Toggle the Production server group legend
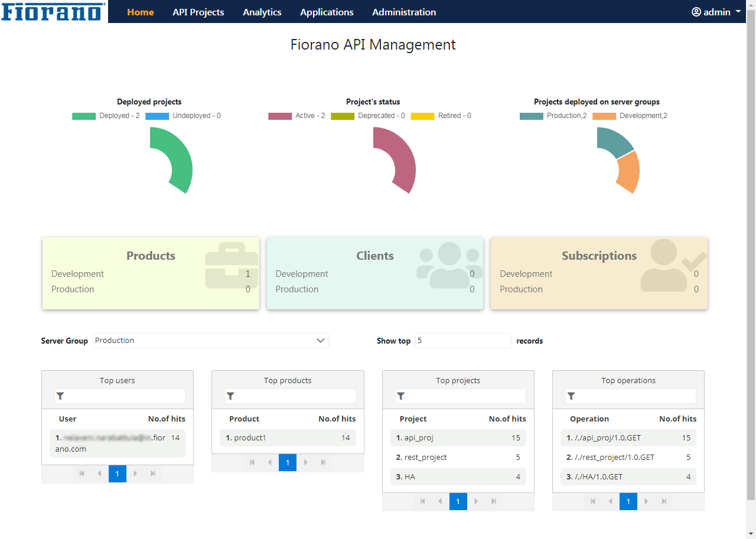 [553, 116]
